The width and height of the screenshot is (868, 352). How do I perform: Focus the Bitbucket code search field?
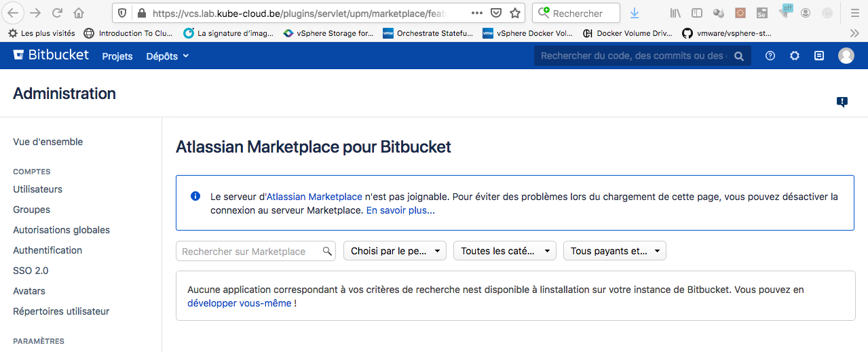pos(643,56)
